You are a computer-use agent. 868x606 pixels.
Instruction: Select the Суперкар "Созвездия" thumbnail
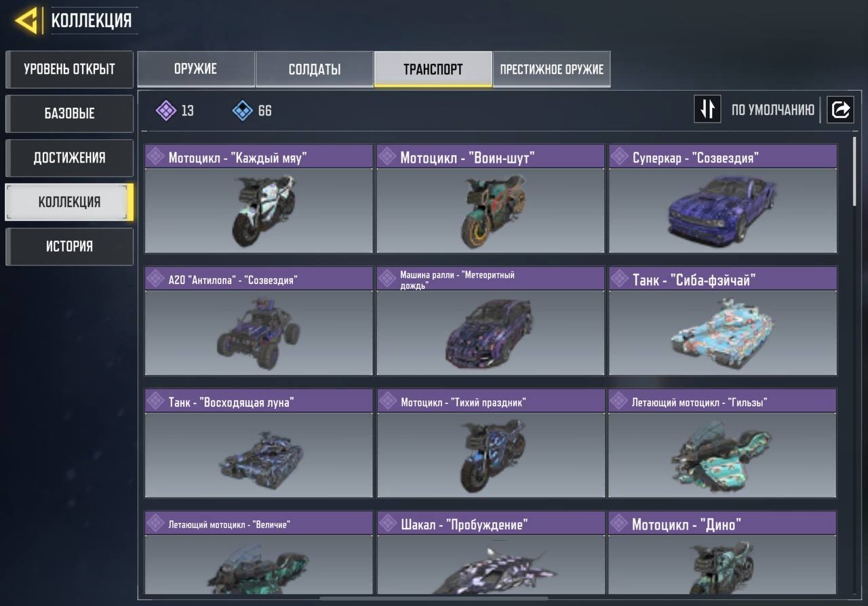(723, 210)
